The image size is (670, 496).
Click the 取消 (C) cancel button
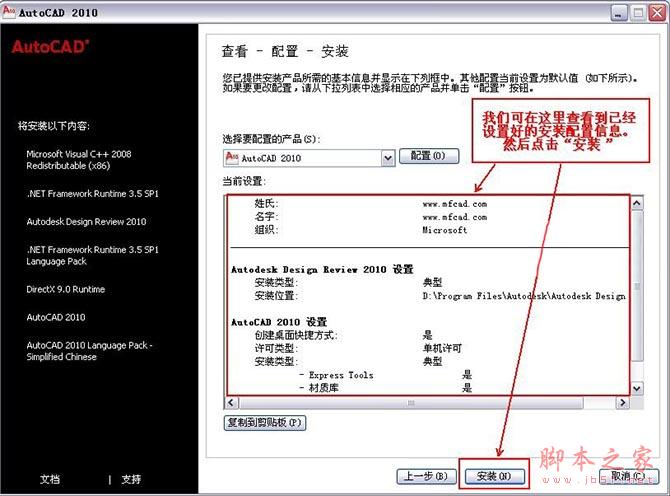(628, 476)
